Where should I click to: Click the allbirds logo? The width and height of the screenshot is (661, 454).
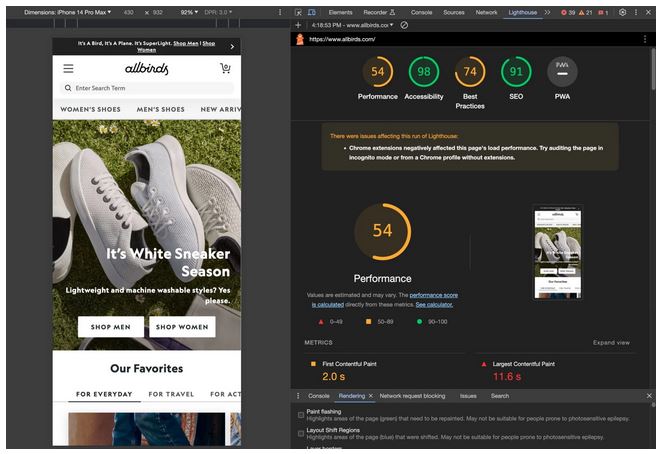(x=147, y=68)
